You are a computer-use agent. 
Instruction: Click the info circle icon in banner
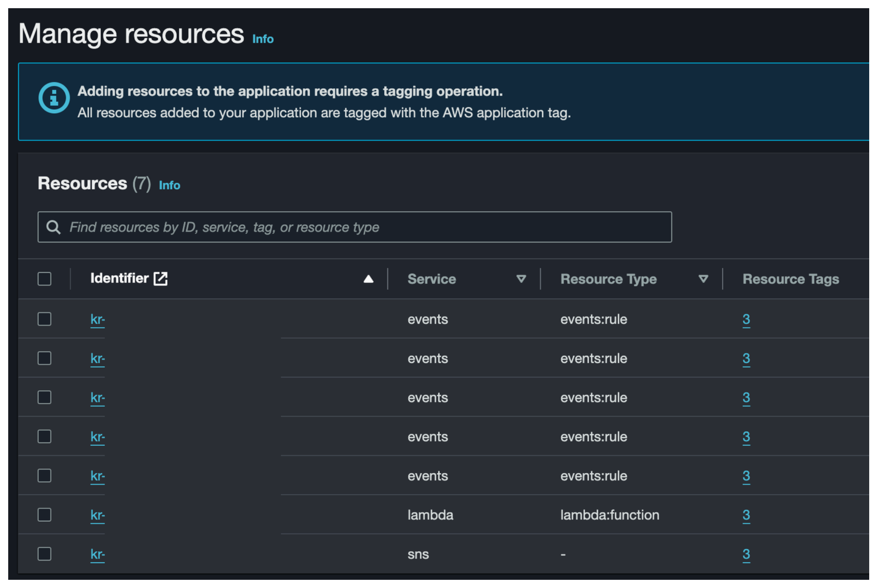pos(54,98)
